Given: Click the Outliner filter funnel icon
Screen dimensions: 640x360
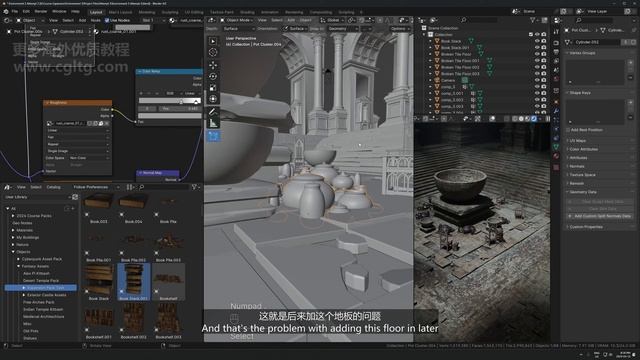Looking at the screenshot, I should [533, 20].
